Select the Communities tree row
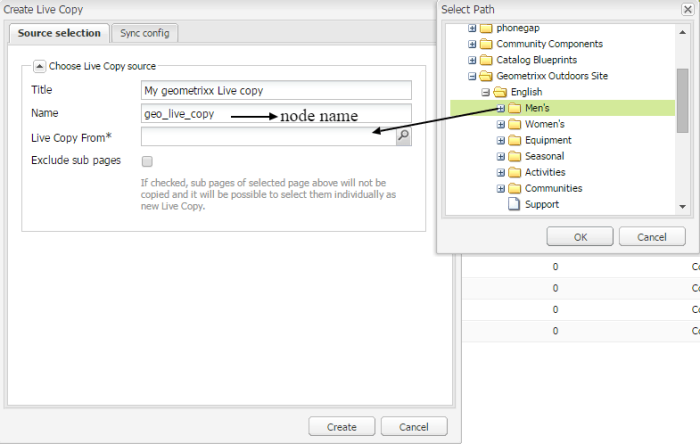The image size is (700, 444). point(562,188)
